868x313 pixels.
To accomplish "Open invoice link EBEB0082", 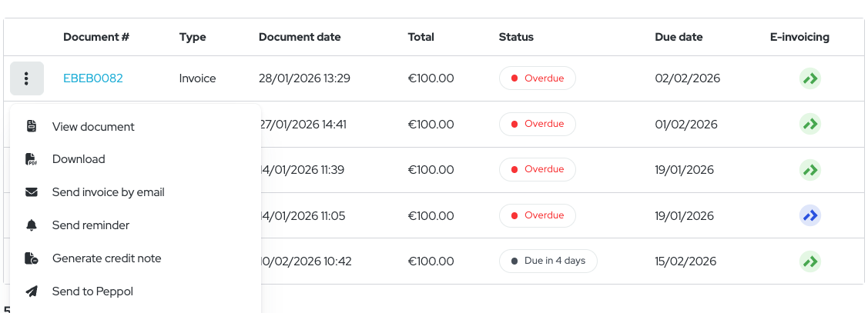I will (x=93, y=78).
